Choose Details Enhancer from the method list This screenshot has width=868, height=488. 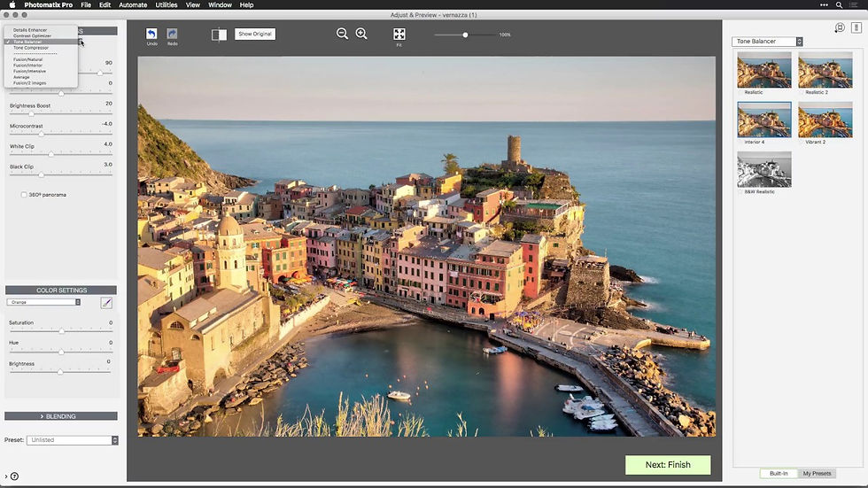pyautogui.click(x=30, y=30)
